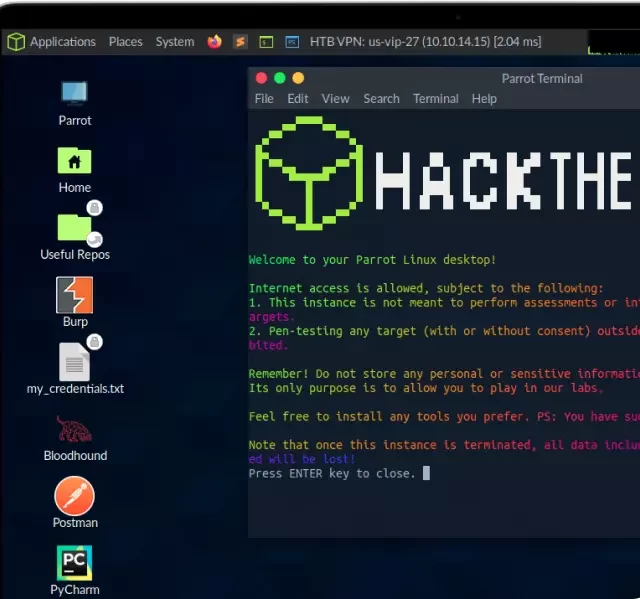640x599 pixels.
Task: Open the Applications menu in top panel
Action: (x=62, y=42)
